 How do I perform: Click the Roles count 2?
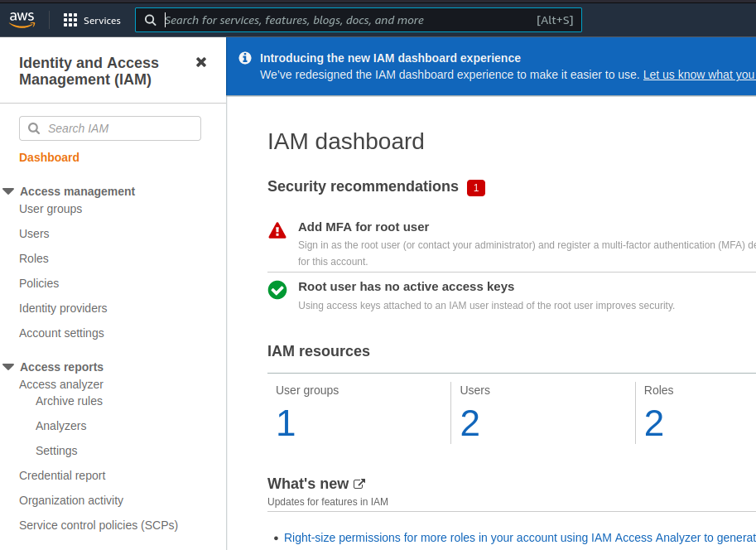654,423
